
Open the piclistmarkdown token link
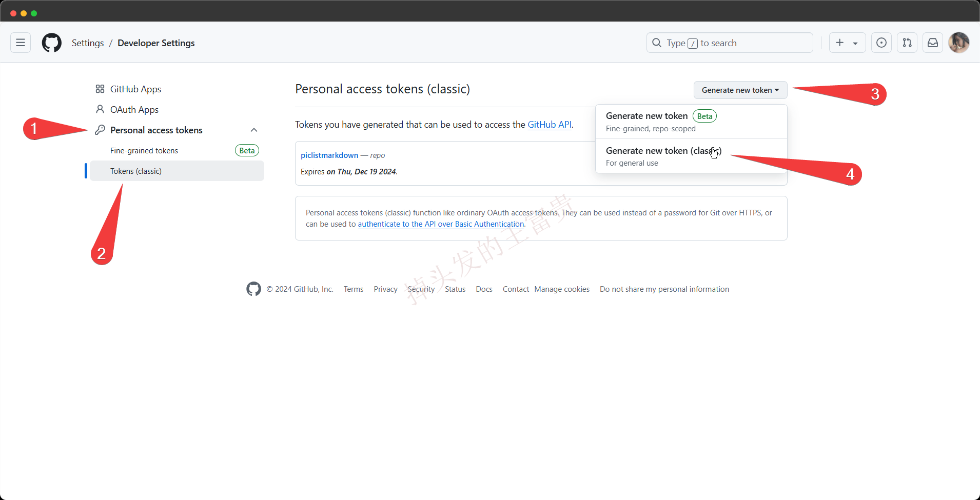coord(329,155)
